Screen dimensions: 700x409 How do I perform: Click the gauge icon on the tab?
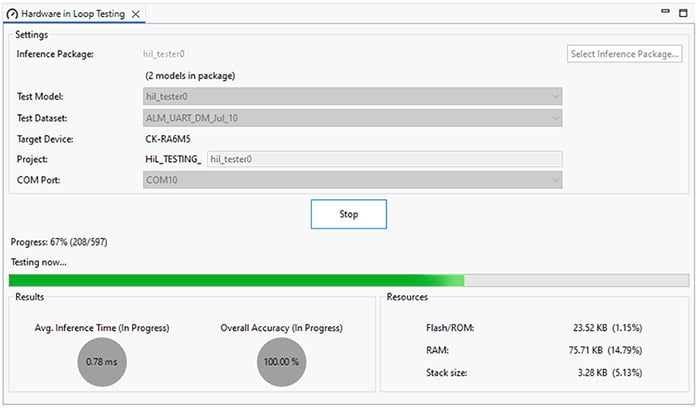tap(12, 12)
